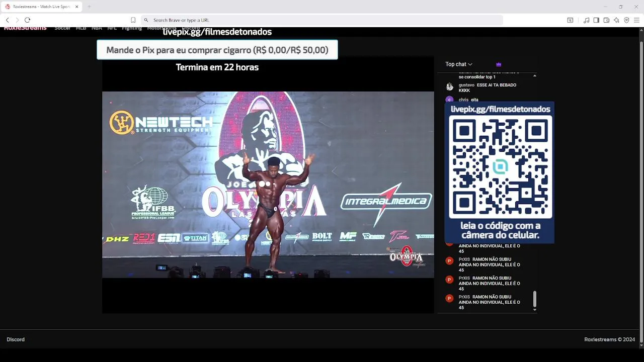Click the QR code image overlay

pyautogui.click(x=500, y=167)
